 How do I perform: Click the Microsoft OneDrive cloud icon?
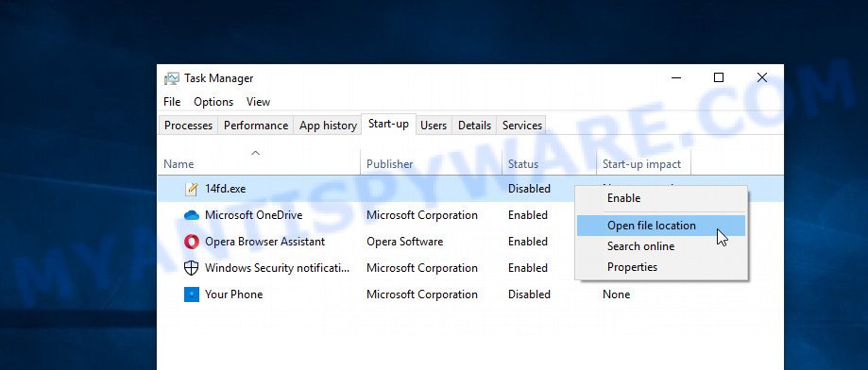coord(192,215)
